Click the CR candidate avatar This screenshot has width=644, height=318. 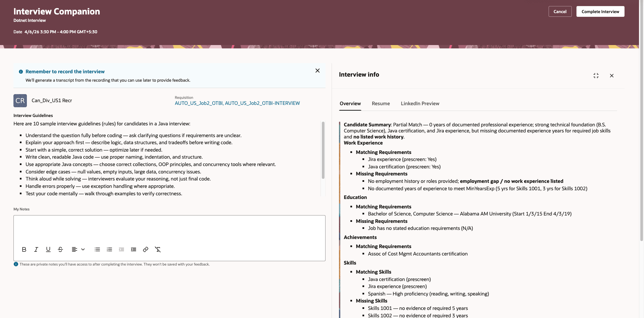pos(20,101)
